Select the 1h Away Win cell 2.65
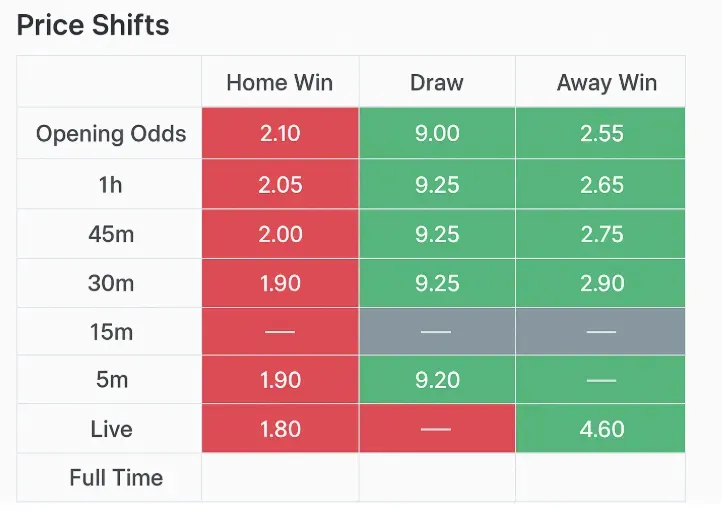The image size is (722, 513). (x=601, y=184)
